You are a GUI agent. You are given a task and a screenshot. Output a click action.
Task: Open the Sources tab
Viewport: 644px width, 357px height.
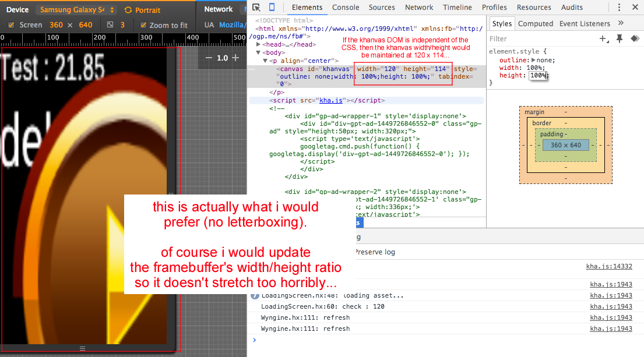coord(382,8)
